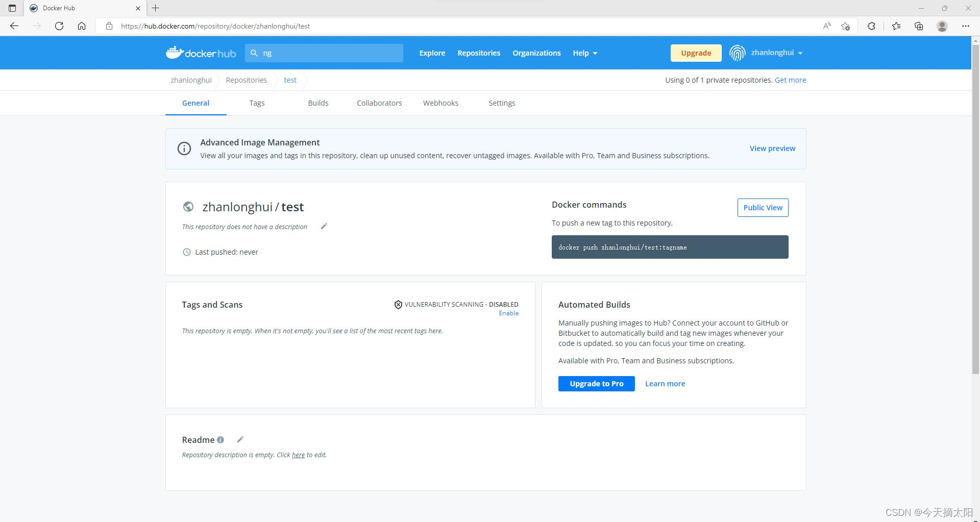Click the docker push command box

tap(670, 247)
